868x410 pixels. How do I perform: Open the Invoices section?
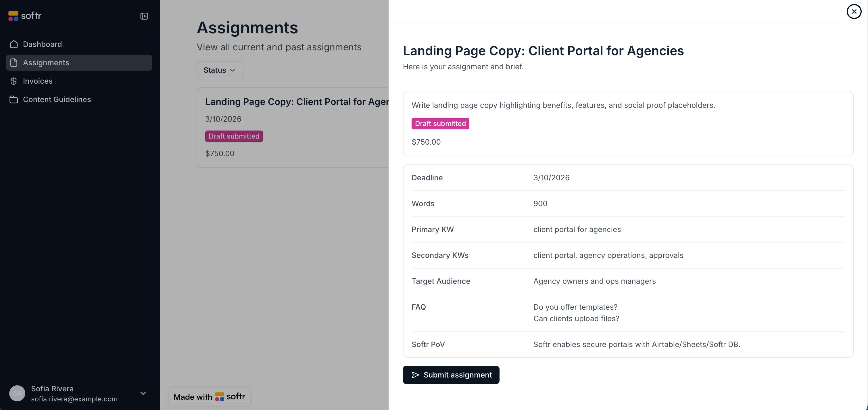tap(38, 81)
